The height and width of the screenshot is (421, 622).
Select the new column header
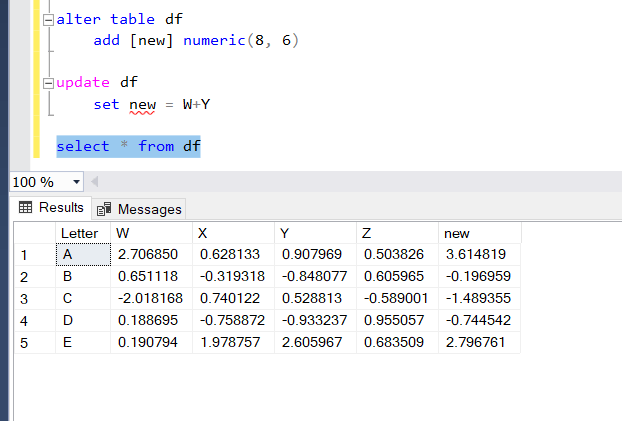[479, 233]
